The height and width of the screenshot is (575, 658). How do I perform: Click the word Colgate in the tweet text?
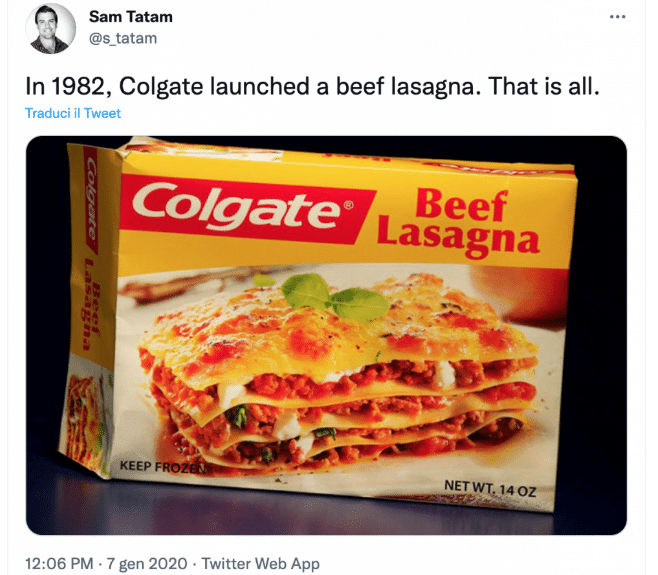[x=161, y=86]
